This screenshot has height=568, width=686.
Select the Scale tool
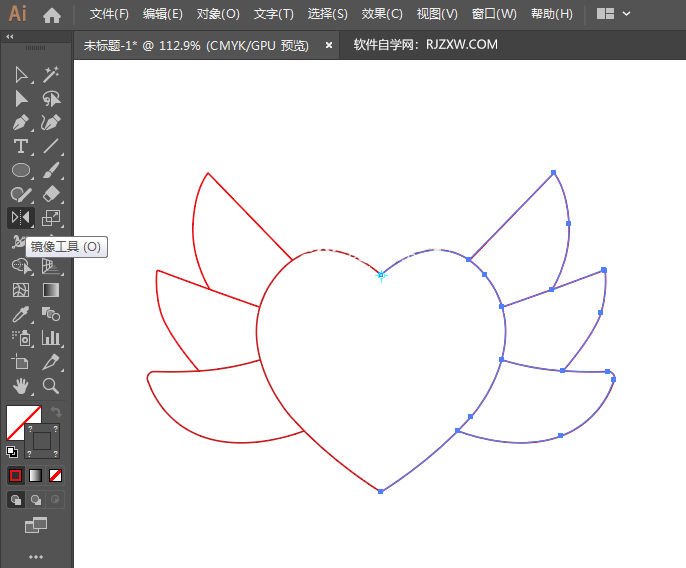[x=51, y=217]
